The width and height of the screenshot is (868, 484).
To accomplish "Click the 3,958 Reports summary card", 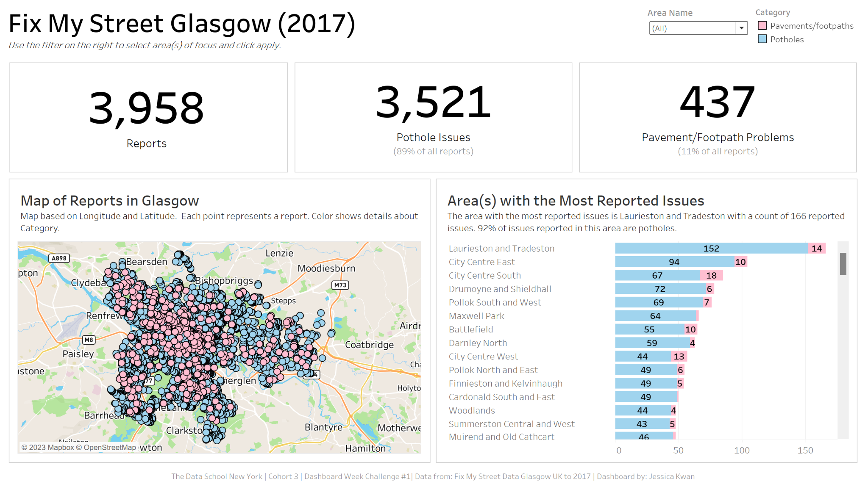I will pos(148,117).
